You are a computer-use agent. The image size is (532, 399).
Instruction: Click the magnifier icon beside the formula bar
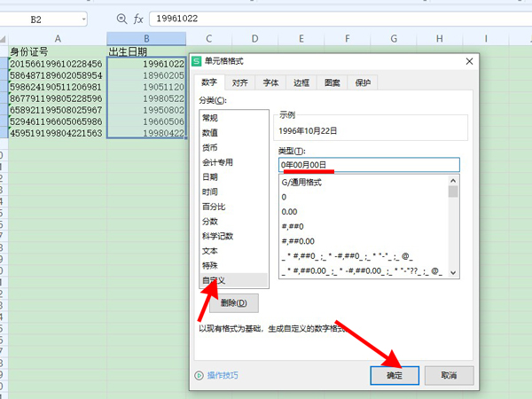pyautogui.click(x=121, y=19)
